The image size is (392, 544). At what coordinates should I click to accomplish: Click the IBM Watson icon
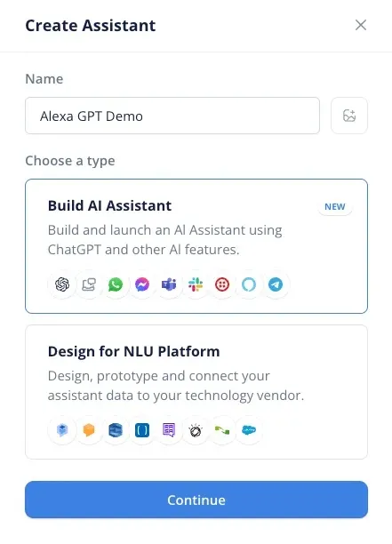pyautogui.click(x=196, y=430)
